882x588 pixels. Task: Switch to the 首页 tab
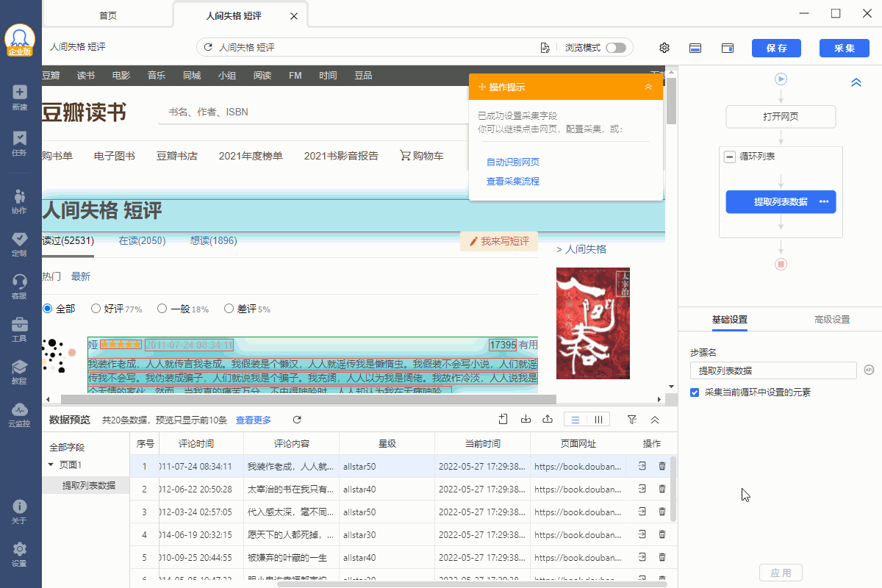coord(108,15)
